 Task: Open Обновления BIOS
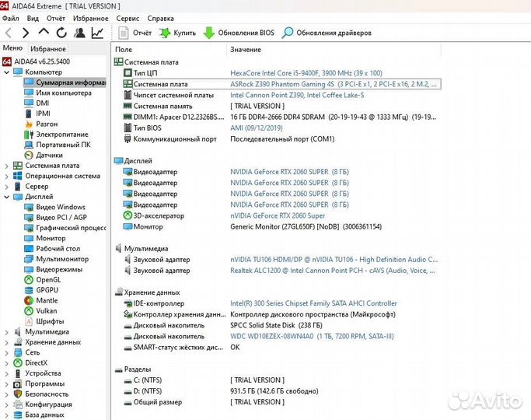(239, 33)
